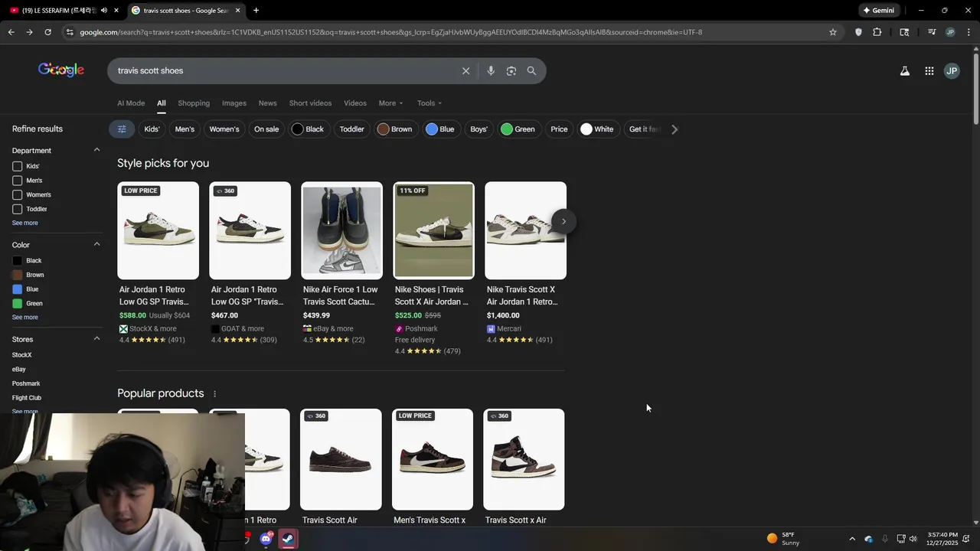Go back to the previous page
The width and height of the screenshot is (980, 551).
tap(11, 32)
